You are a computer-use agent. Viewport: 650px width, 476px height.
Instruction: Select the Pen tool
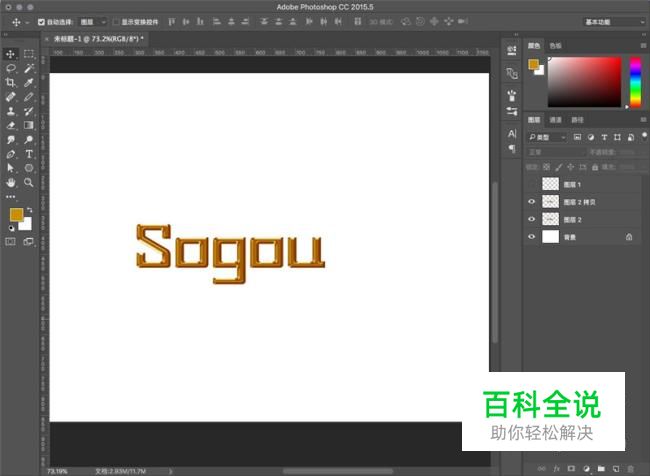point(10,154)
